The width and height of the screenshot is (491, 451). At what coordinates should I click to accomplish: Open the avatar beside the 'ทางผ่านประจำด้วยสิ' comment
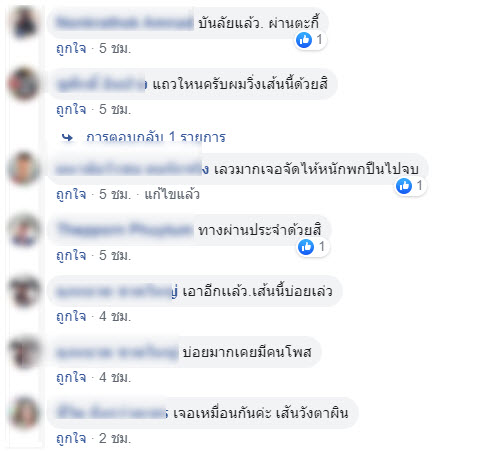[24, 230]
